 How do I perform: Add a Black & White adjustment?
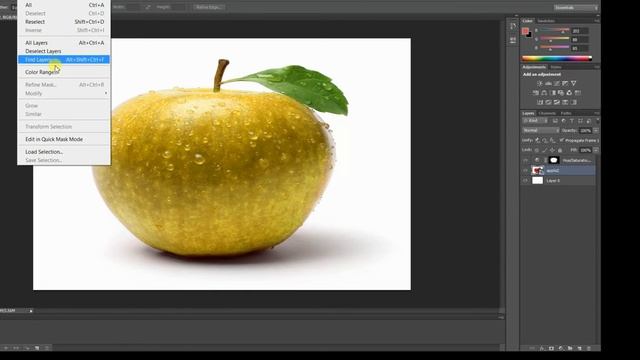coord(553,93)
